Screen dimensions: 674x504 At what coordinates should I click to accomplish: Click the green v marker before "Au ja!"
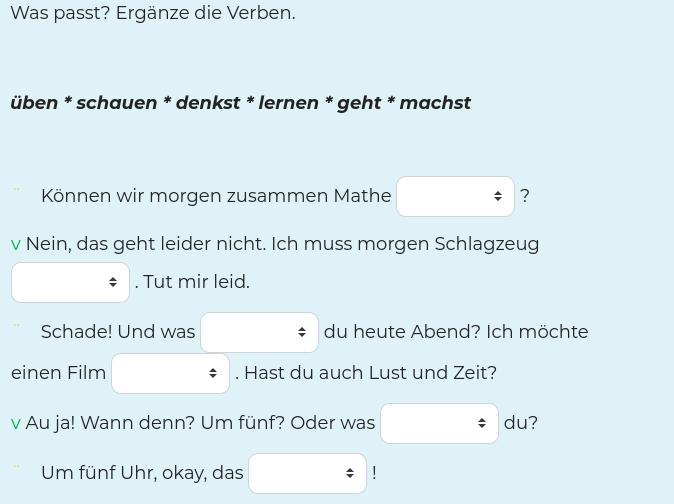point(16,424)
